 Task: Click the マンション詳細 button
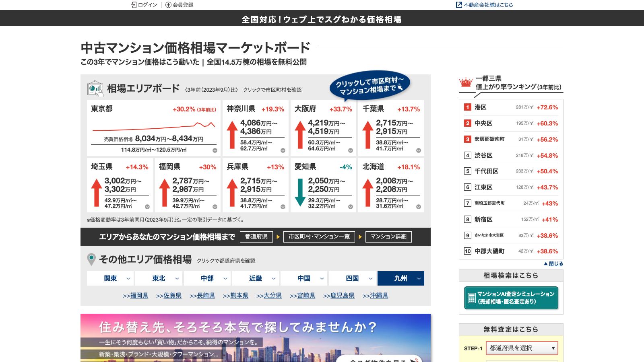388,237
